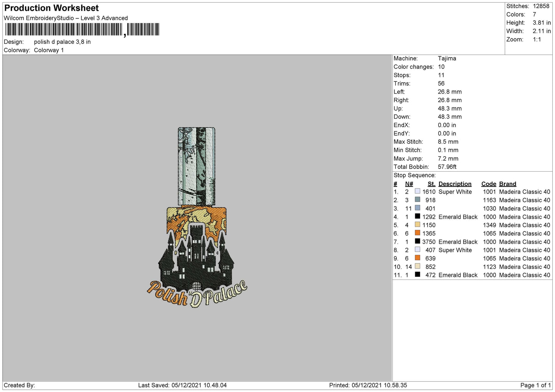555x392 pixels.
Task: Click the Height value "3.81 in"
Action: pyautogui.click(x=542, y=23)
